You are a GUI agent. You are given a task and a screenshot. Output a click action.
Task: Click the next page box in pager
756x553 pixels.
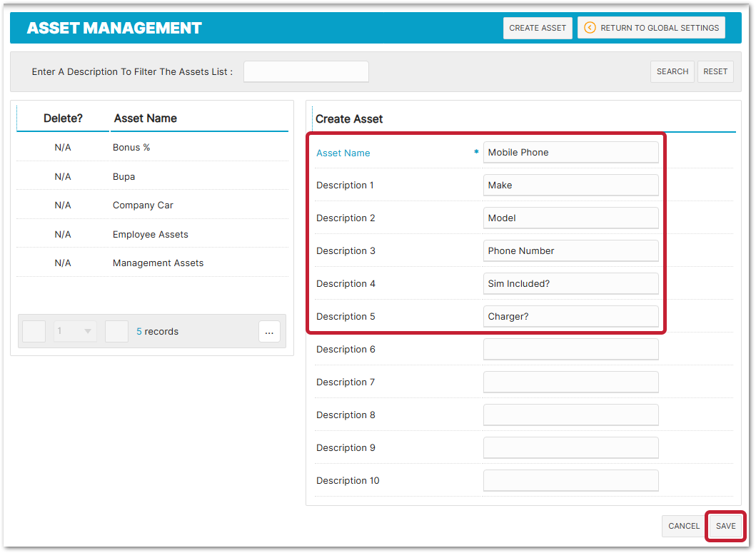tap(116, 331)
